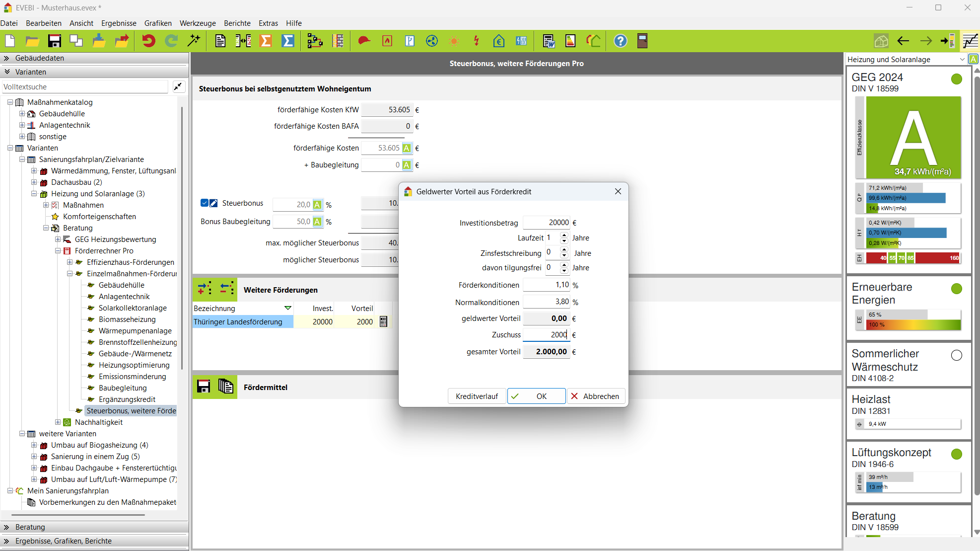Click the Kreditverlauf button
The width and height of the screenshot is (980, 551).
[477, 396]
